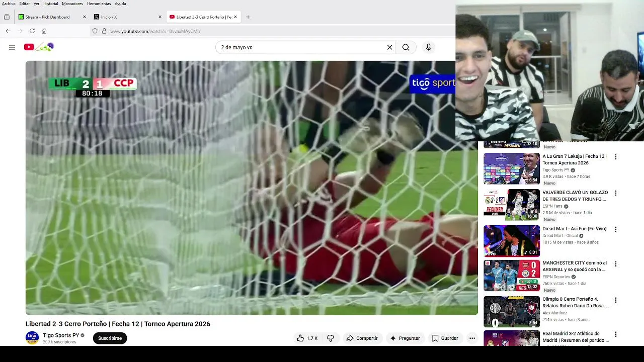Open A La Gran 7 Lekaja thumbnail

[512, 168]
